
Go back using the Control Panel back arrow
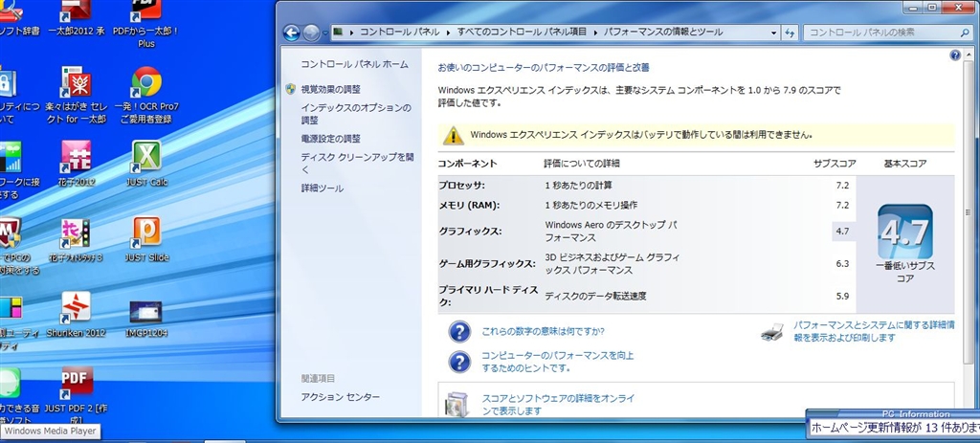tap(291, 33)
